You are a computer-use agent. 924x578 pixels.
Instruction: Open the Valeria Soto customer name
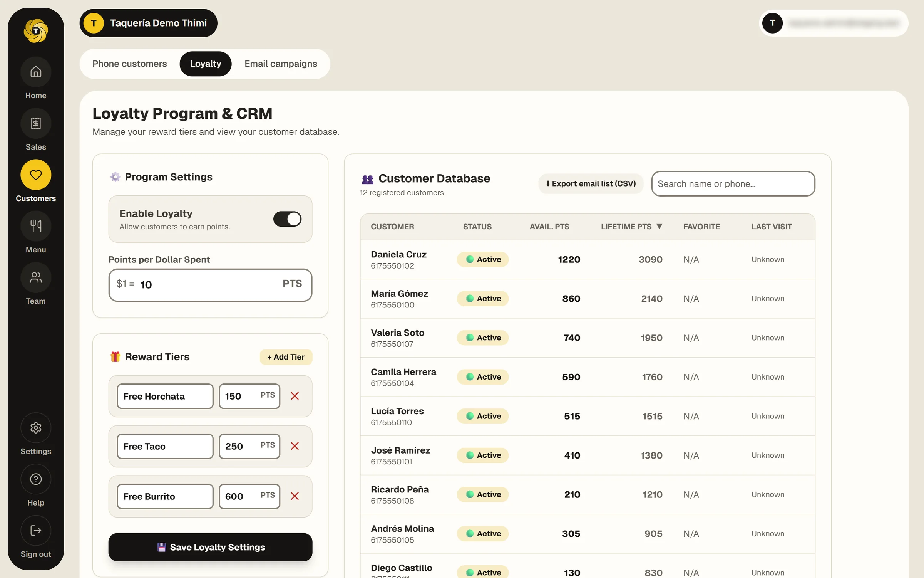(397, 333)
